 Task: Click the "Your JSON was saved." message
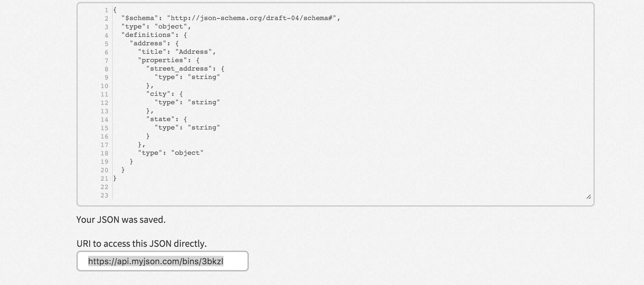tap(121, 220)
